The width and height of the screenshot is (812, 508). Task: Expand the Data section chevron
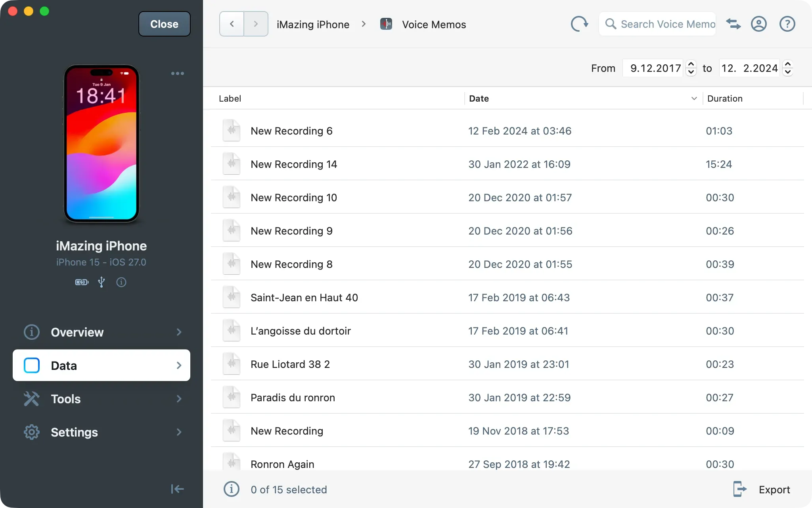[179, 365]
